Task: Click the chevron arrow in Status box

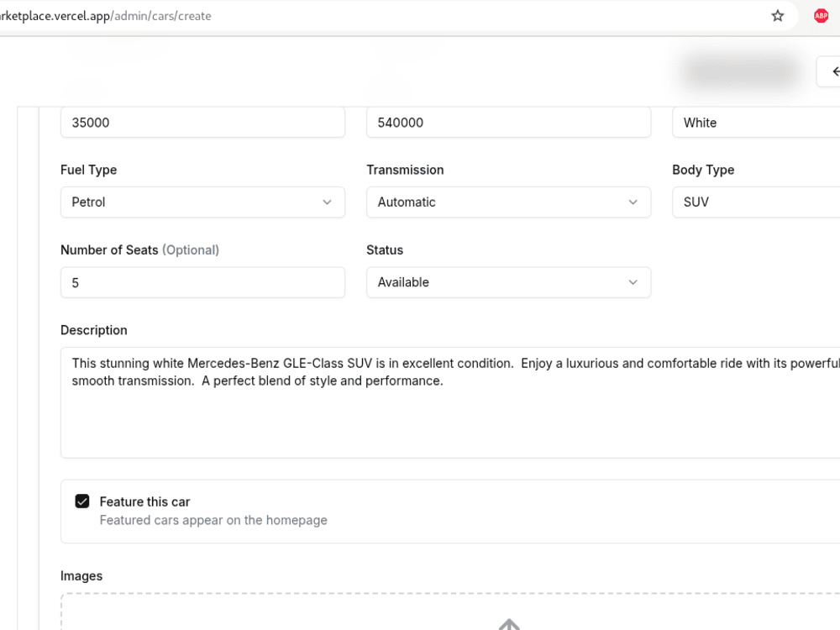Action: point(633,282)
